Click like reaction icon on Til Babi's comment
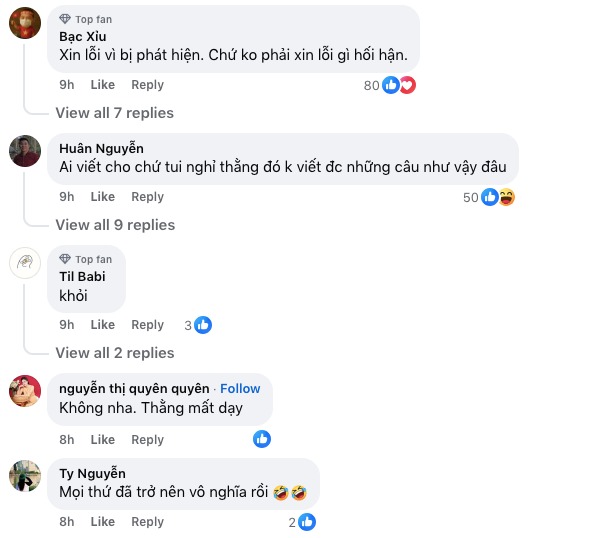 pyautogui.click(x=203, y=325)
